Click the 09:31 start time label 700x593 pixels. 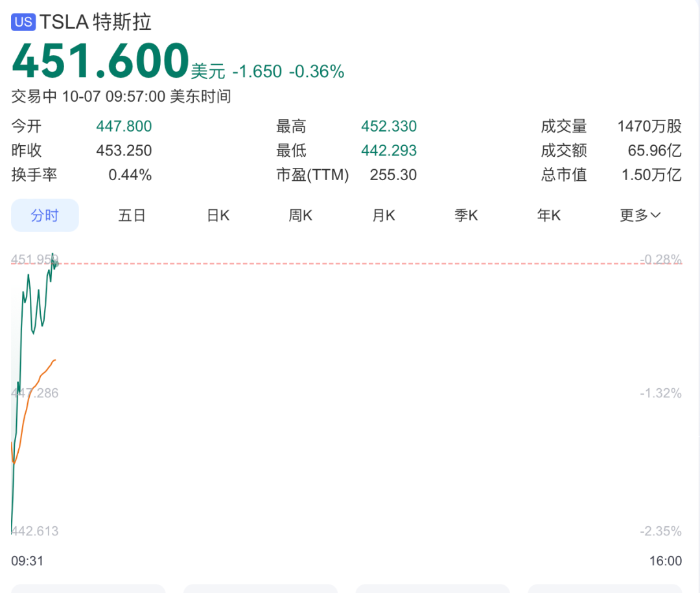(x=27, y=561)
